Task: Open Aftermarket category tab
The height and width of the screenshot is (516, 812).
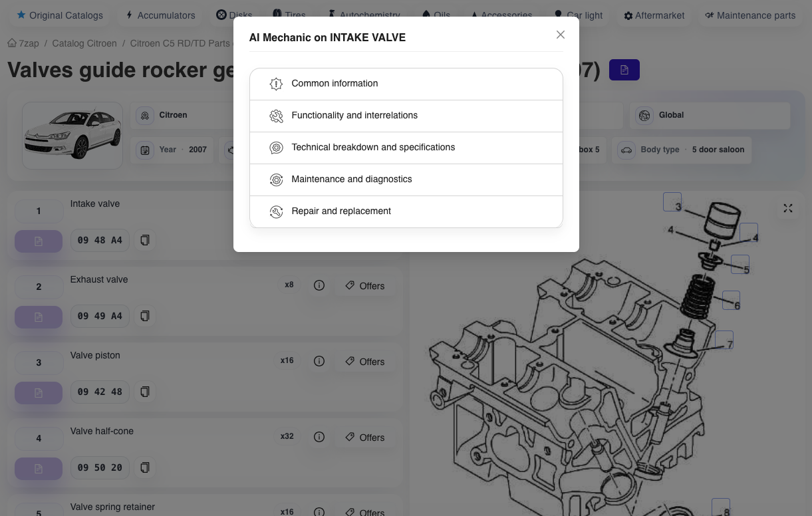Action: pyautogui.click(x=654, y=15)
